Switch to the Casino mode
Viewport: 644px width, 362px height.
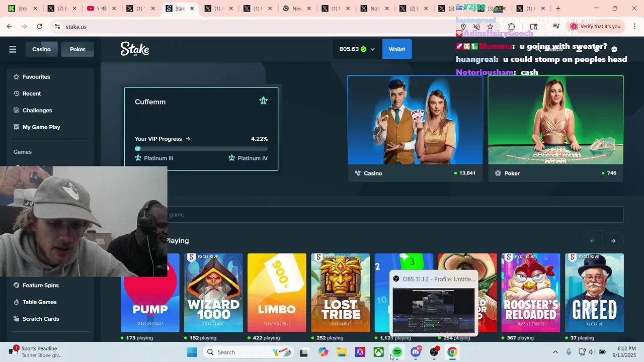click(x=41, y=49)
